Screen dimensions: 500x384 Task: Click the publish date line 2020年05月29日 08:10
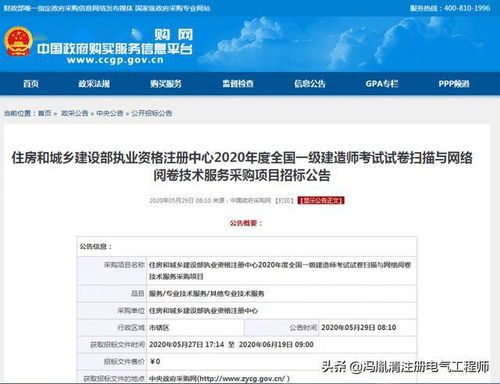[180, 200]
